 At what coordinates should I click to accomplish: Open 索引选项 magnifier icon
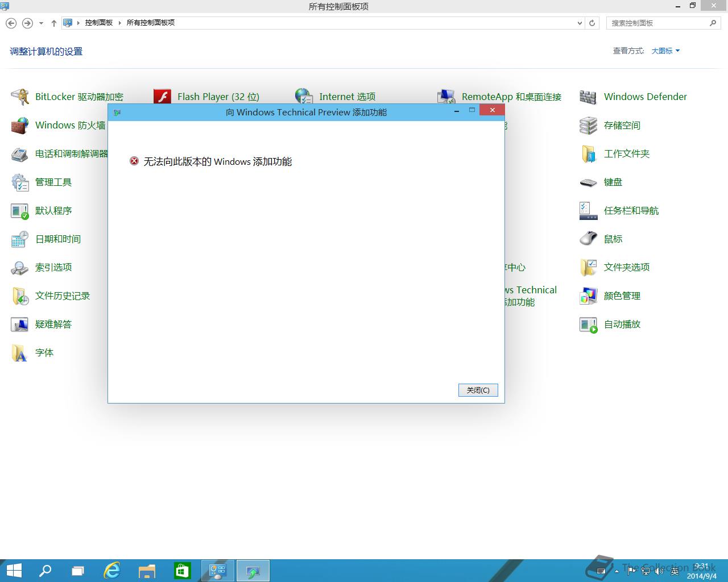point(20,267)
